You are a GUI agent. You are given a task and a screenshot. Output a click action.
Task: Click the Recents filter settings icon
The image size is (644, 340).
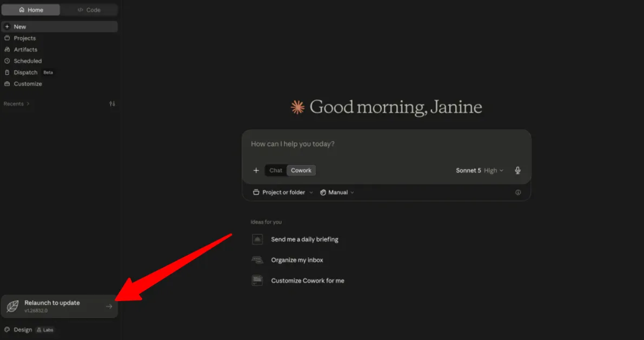click(112, 104)
